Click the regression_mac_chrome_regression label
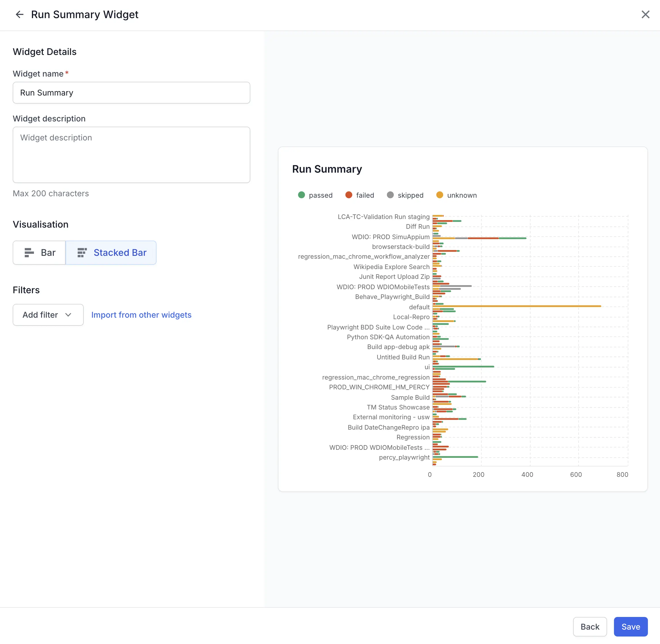 coord(376,378)
